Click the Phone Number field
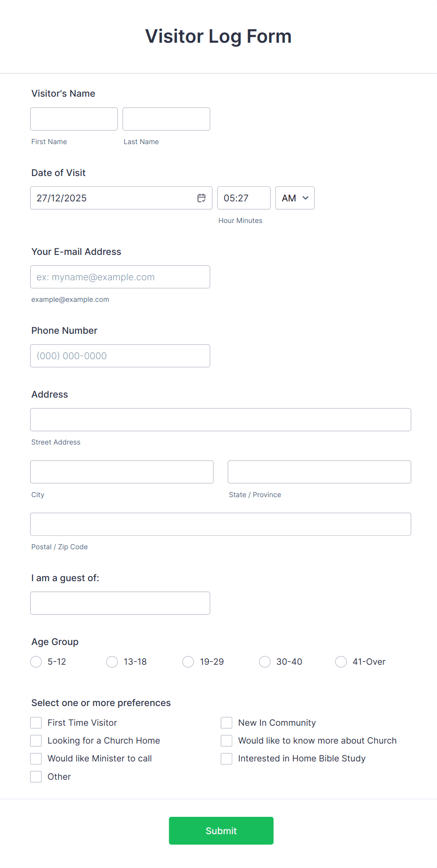 coord(120,355)
